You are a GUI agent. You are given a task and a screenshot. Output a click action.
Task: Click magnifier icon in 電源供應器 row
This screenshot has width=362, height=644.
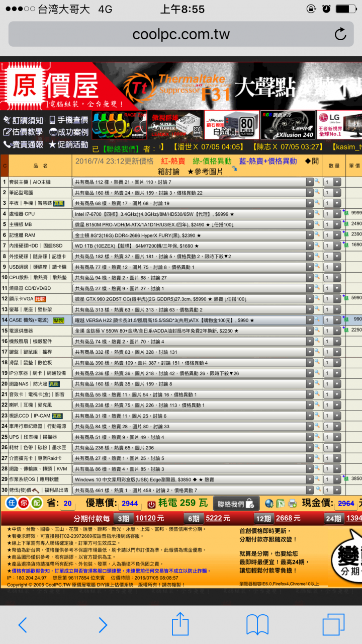[x=317, y=331]
